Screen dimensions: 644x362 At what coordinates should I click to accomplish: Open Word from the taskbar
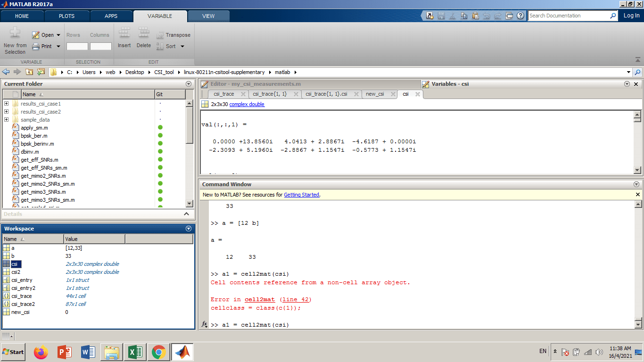(88, 352)
